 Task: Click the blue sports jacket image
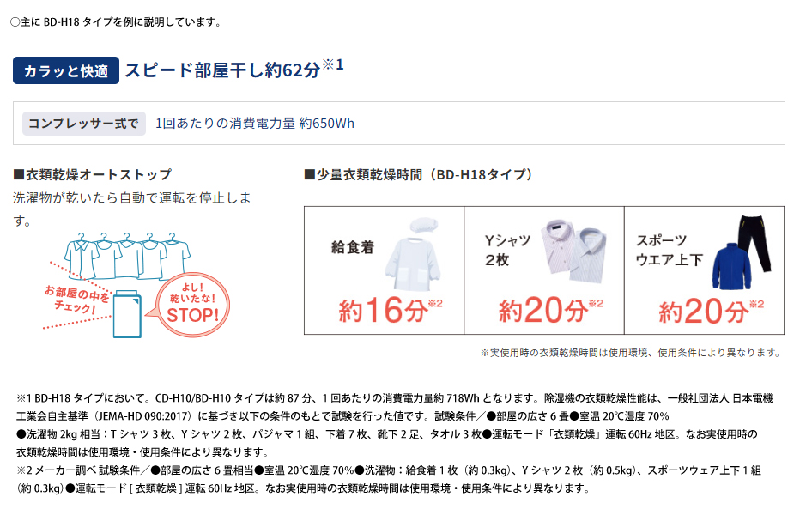click(x=731, y=266)
